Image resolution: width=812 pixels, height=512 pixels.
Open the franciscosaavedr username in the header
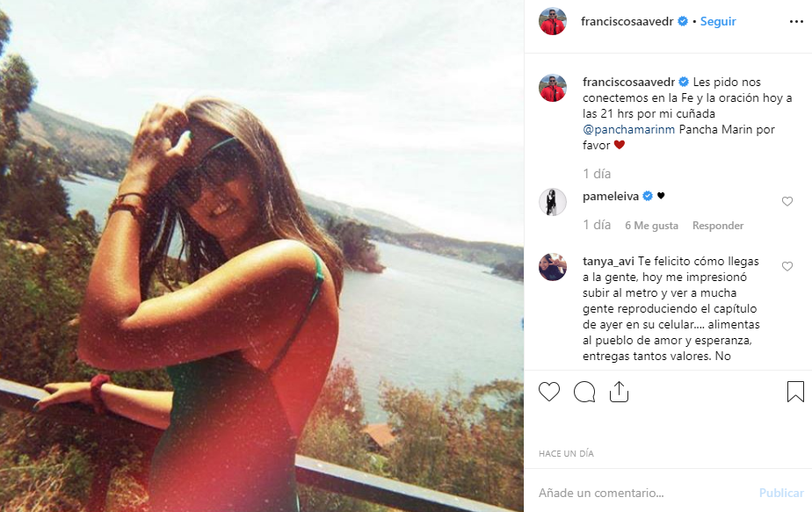(627, 22)
